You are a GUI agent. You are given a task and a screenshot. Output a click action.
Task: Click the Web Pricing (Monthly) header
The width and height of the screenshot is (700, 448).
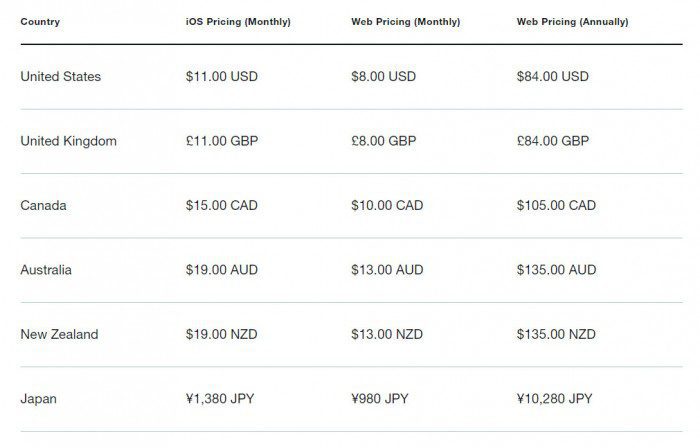tap(404, 22)
